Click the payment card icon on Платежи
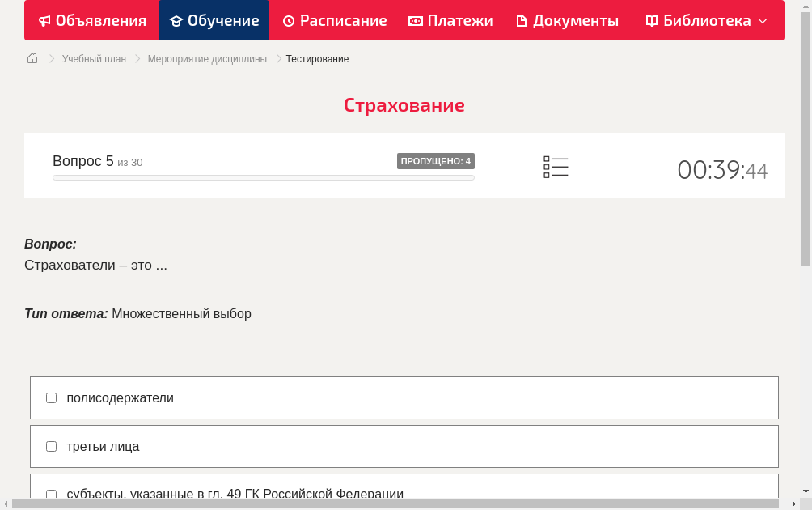The width and height of the screenshot is (812, 510). tap(416, 20)
